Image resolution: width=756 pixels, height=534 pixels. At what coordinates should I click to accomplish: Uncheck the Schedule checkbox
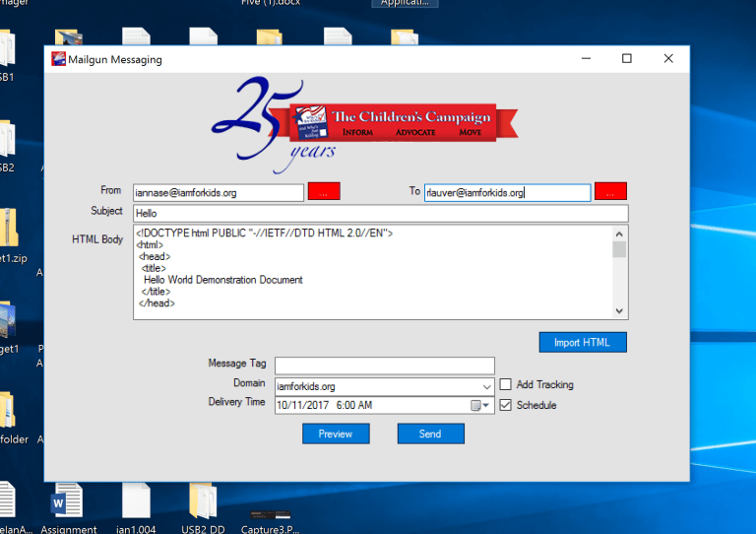[506, 405]
